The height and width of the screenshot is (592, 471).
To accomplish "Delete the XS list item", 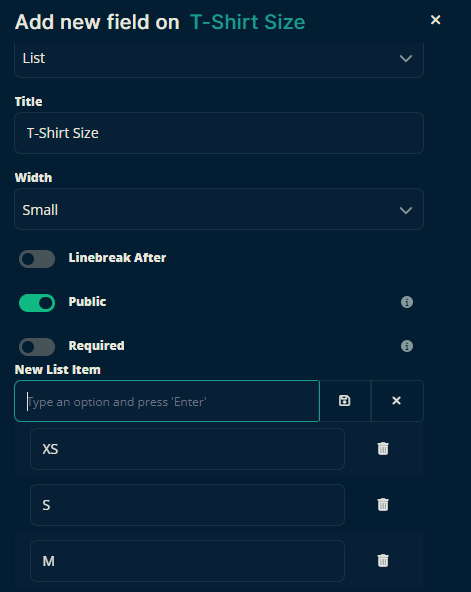I will click(383, 449).
